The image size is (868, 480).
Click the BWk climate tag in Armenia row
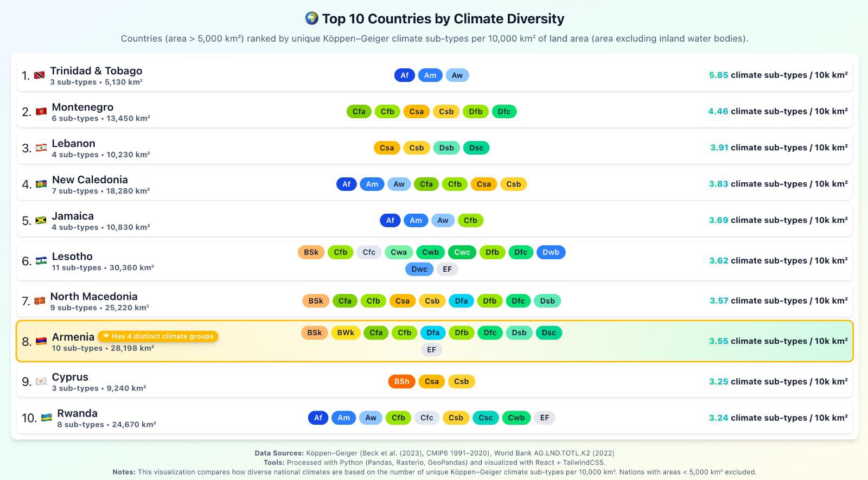346,332
